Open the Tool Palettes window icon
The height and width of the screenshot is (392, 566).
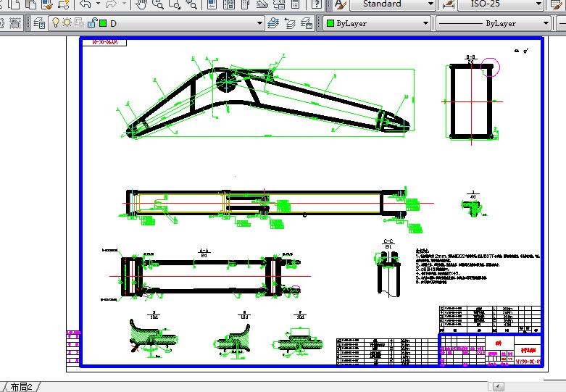coord(245,4)
